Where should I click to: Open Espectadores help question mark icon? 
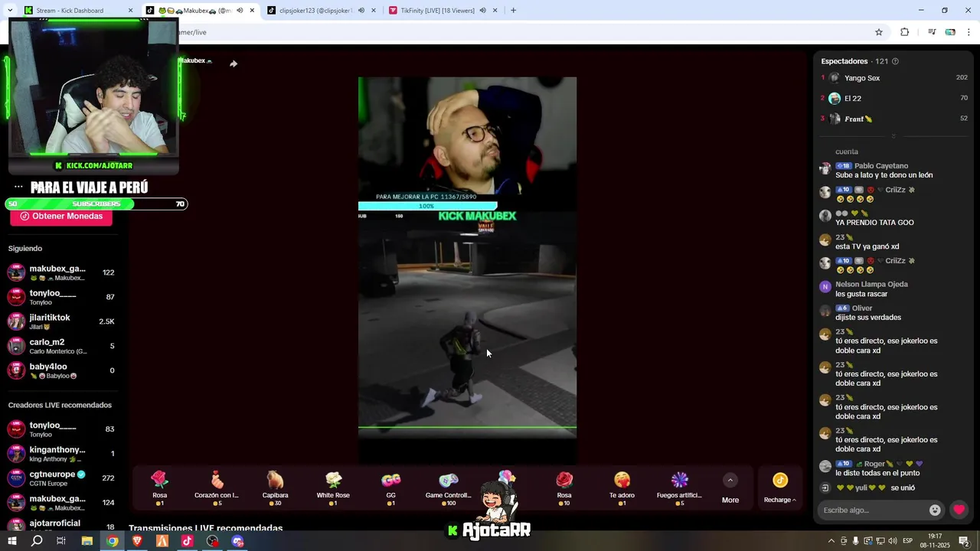[x=895, y=61]
